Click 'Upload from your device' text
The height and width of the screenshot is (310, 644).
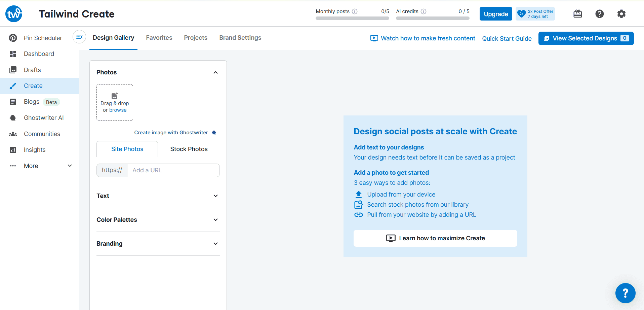[x=401, y=195]
